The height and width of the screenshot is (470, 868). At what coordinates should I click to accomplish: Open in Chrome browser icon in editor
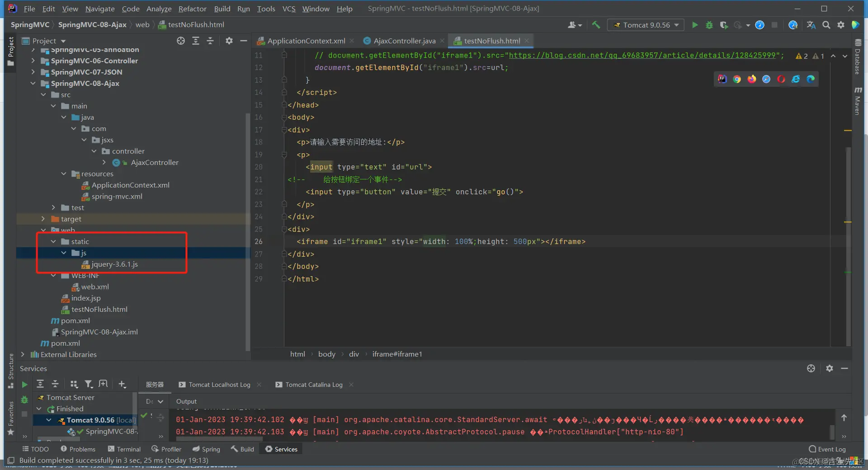737,79
